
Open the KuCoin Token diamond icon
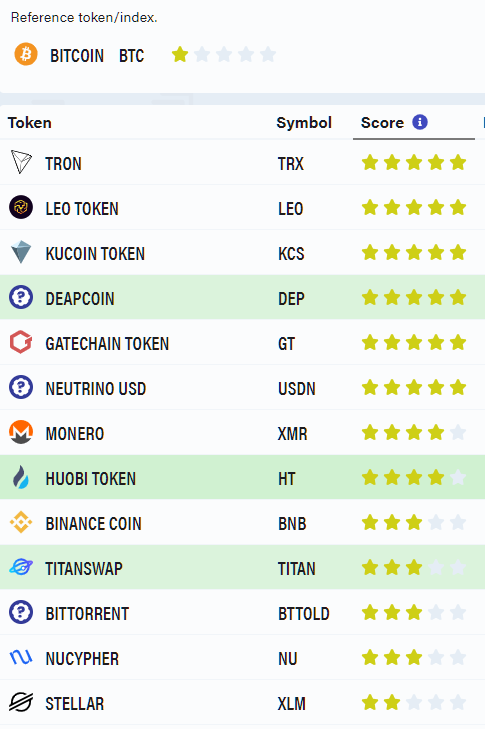[x=21, y=252]
